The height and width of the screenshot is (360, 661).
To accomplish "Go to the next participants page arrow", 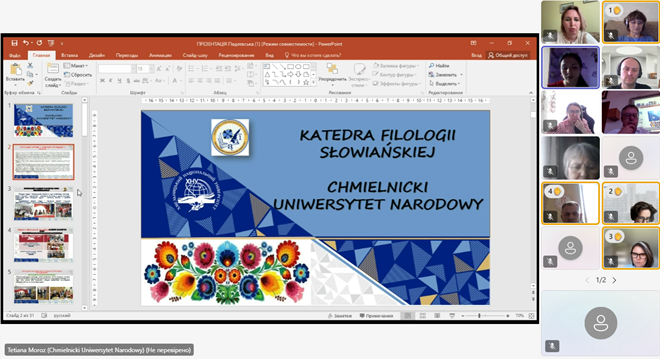I will 614,280.
